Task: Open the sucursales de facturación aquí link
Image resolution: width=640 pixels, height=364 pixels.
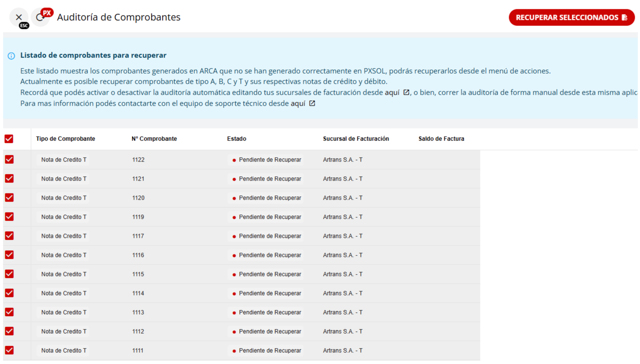Action: [392, 93]
